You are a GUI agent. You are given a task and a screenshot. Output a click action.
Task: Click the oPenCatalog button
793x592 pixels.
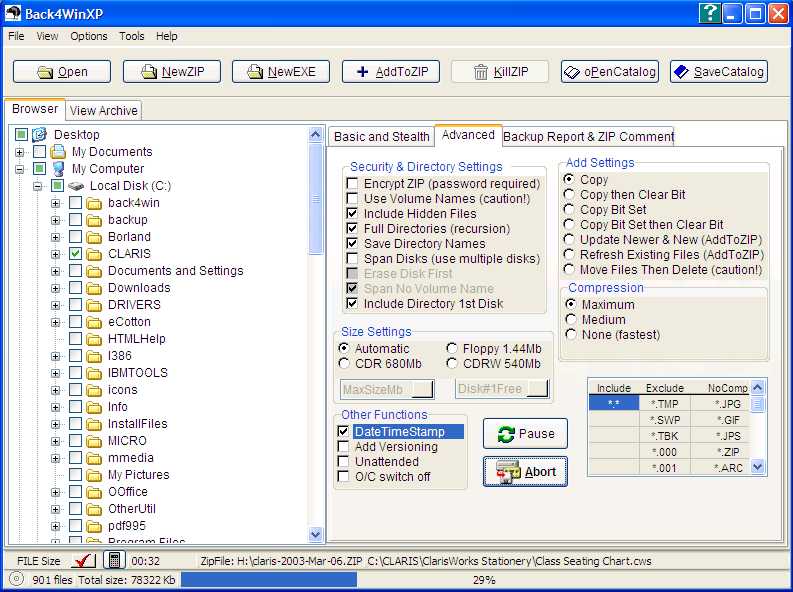point(610,72)
